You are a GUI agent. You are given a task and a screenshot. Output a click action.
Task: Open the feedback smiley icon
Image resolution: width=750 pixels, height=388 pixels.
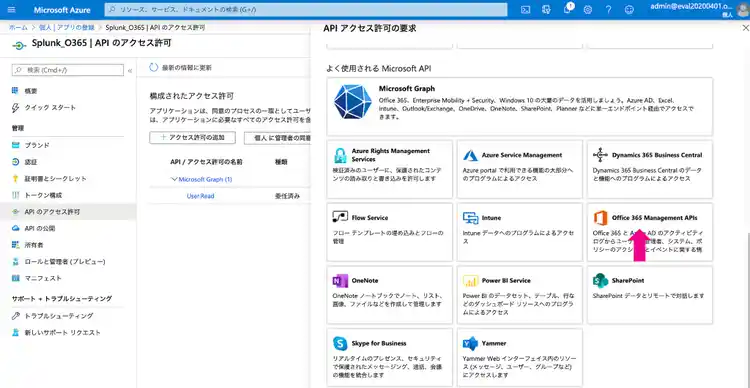pyautogui.click(x=630, y=10)
